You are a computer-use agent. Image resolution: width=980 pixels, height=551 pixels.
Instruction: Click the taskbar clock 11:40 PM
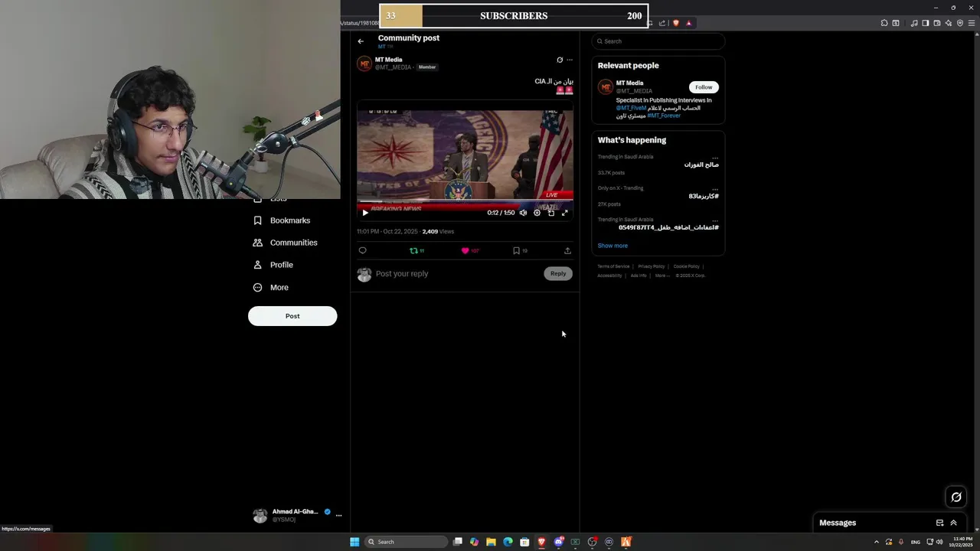(x=962, y=542)
